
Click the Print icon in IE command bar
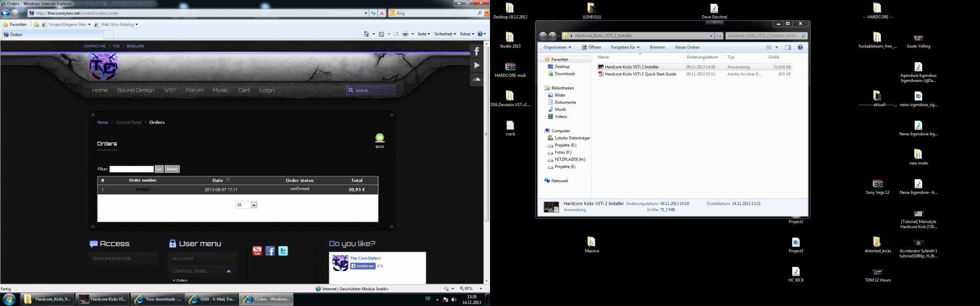(x=405, y=34)
